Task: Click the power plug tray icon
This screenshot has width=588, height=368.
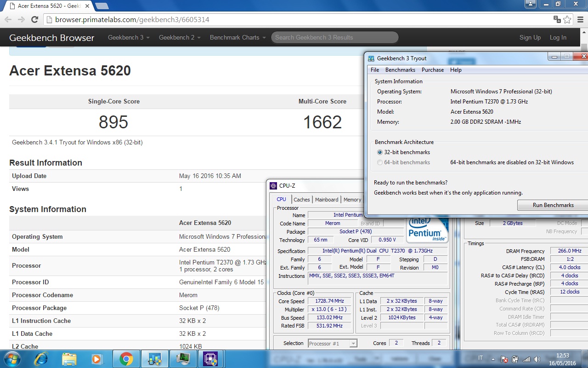Action: 515,359
